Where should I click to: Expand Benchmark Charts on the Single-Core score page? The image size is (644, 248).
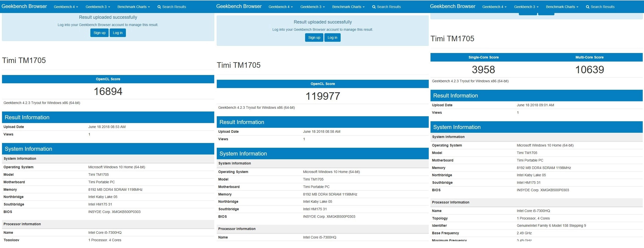[562, 7]
